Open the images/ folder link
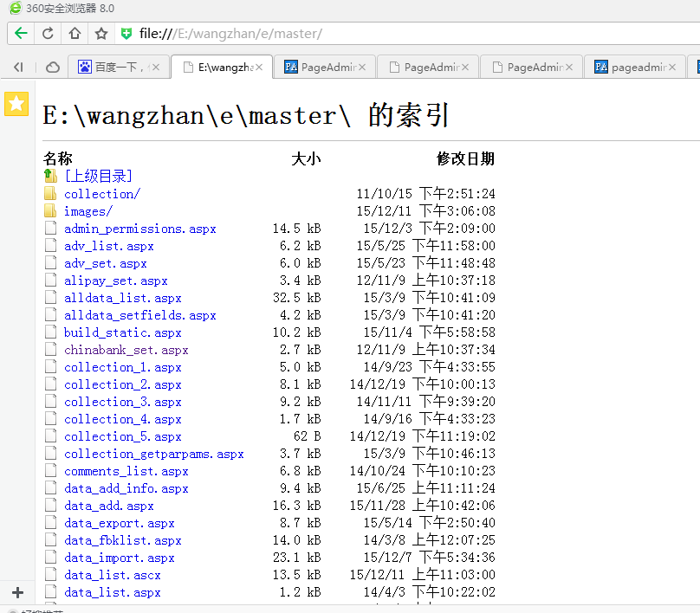 [x=88, y=211]
